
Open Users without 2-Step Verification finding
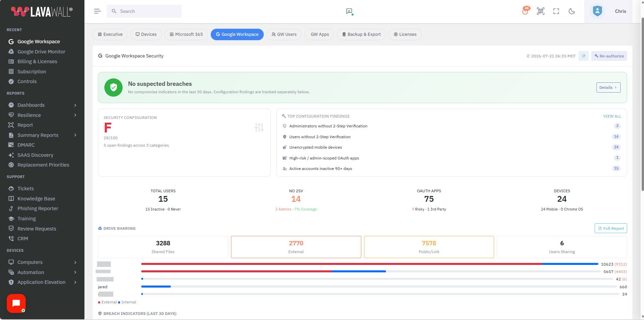pos(452,137)
